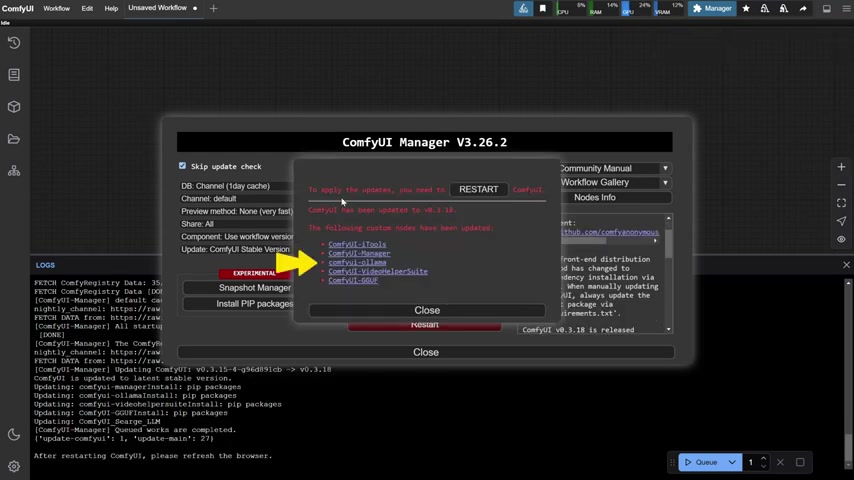Screen dimensions: 854x480
Task: Expand the Workflow Gallery dropdown
Action: coord(615,183)
